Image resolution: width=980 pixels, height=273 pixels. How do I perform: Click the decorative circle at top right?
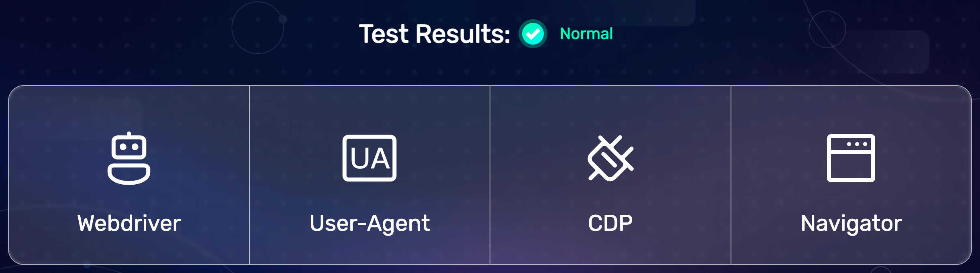827,29
